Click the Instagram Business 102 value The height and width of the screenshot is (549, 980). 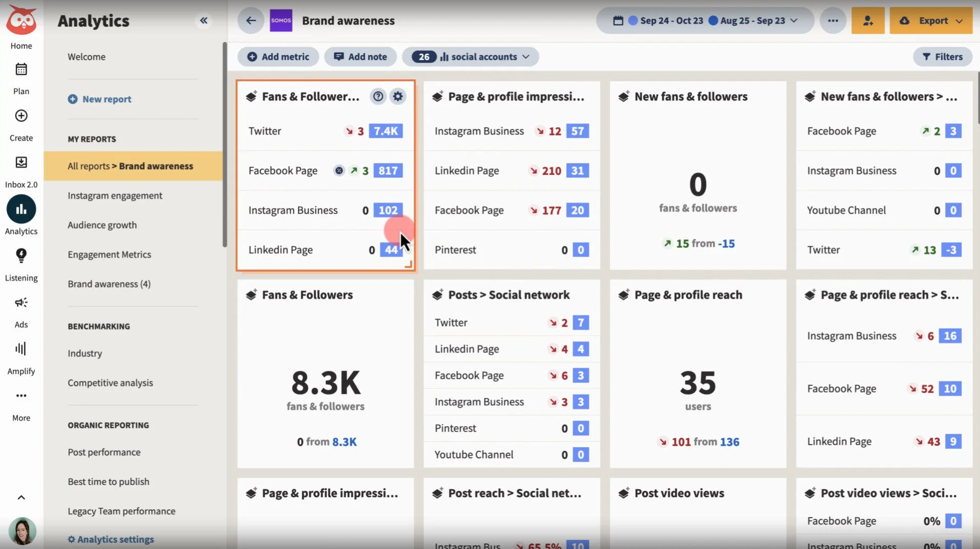pyautogui.click(x=388, y=210)
